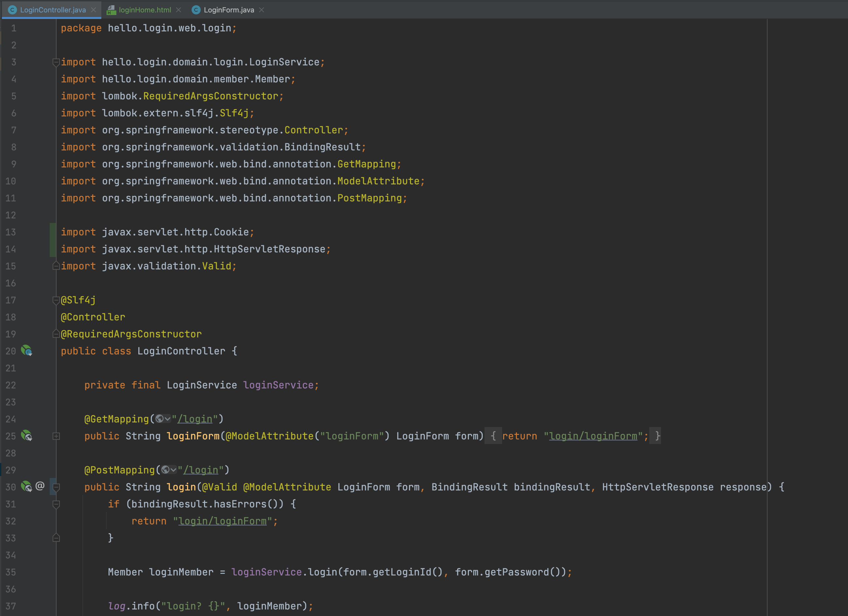Click globe URL icon in @PostMapping annotation
Image resolution: width=848 pixels, height=616 pixels.
pos(166,470)
